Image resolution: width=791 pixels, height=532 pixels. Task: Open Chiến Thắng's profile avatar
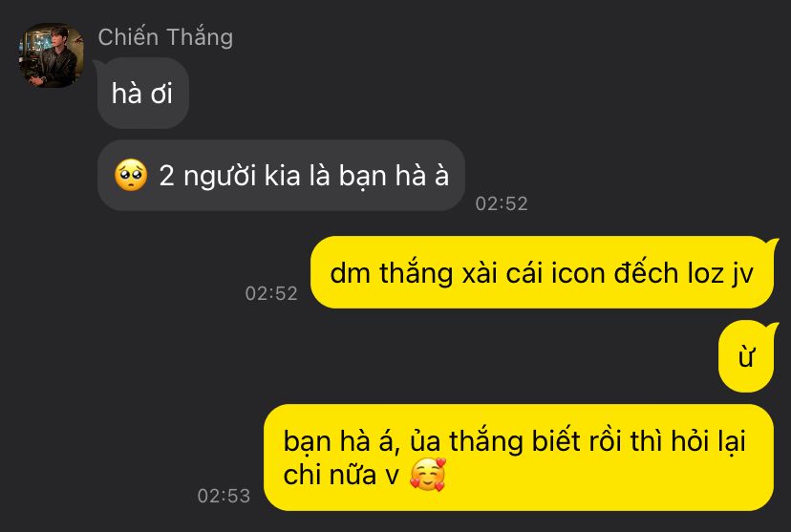tap(51, 55)
